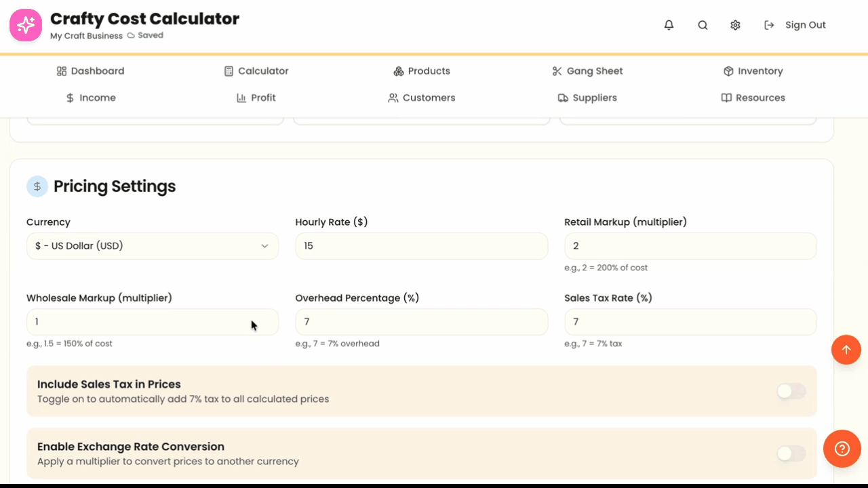Open the Currency dropdown
Viewport: 868px width, 488px height.
[153, 246]
